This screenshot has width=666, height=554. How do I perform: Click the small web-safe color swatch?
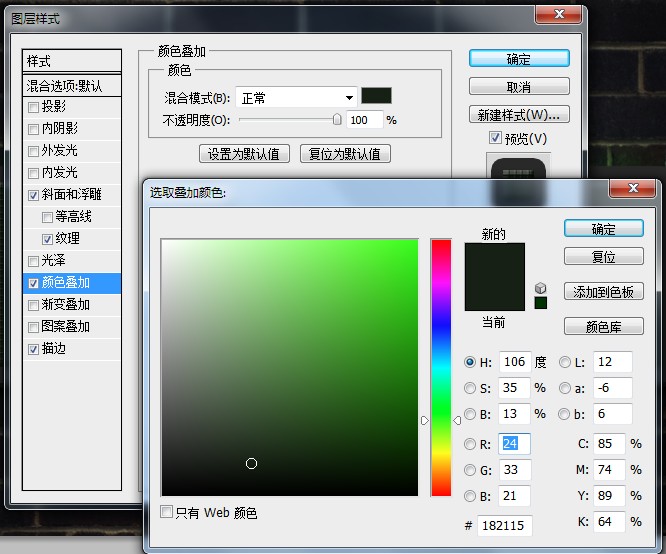[x=541, y=303]
